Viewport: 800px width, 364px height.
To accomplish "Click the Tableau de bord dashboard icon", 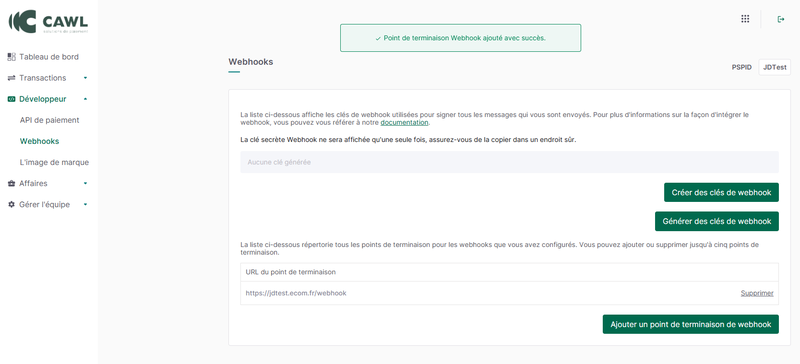I will (11, 57).
